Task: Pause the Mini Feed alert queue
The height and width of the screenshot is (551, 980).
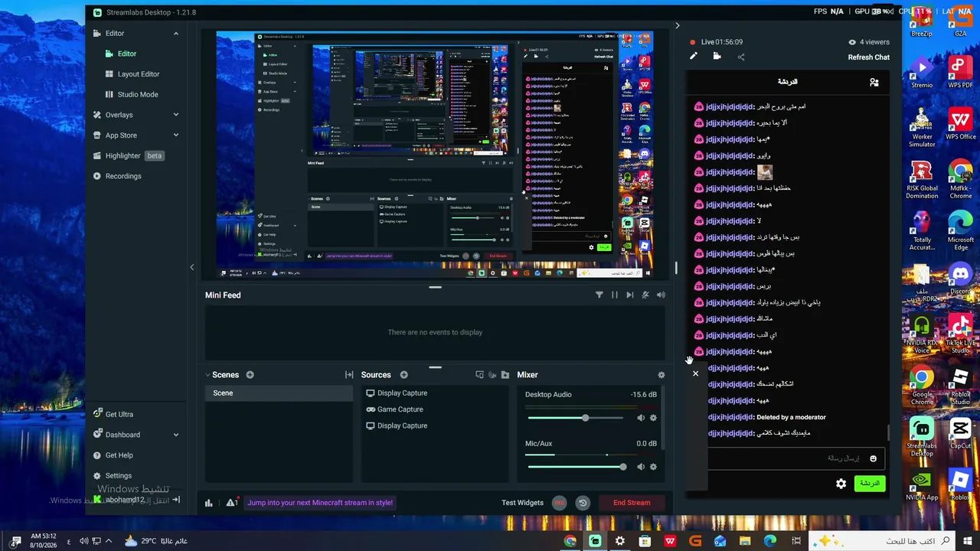Action: point(614,295)
